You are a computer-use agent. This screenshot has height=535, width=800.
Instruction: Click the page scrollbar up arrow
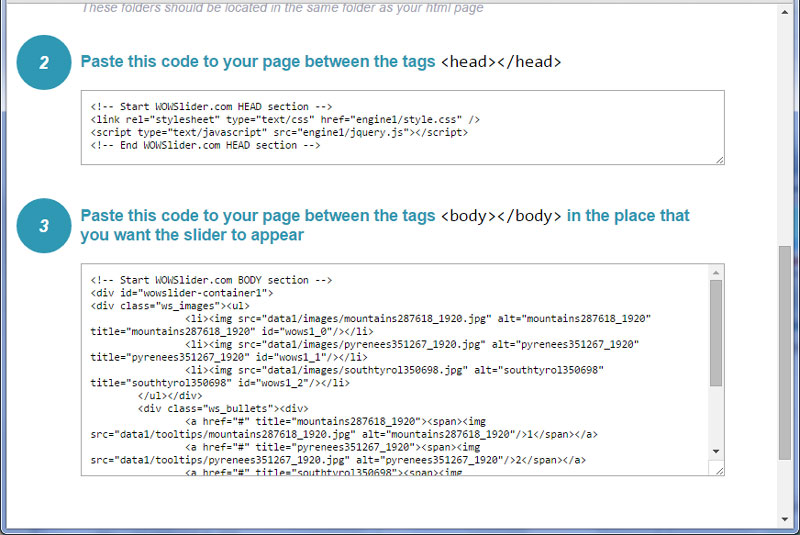pos(785,12)
